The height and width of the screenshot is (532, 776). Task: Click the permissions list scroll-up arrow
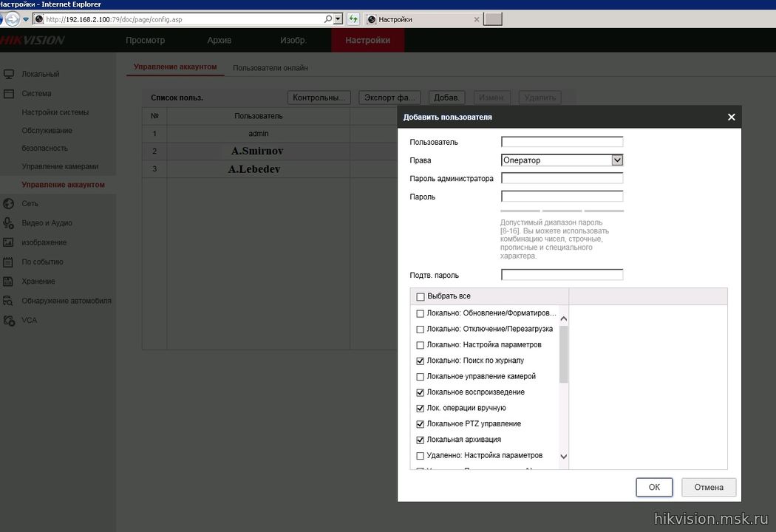click(563, 318)
